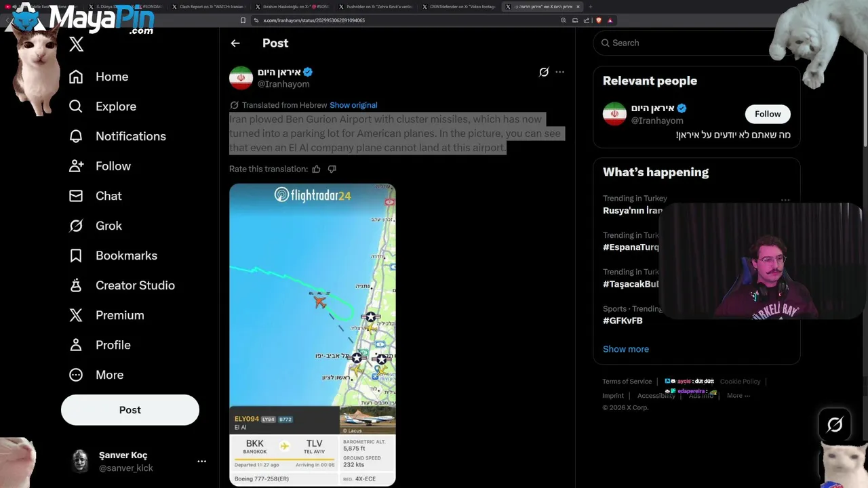
Task: Follow @Iranhayom in Relevant people
Action: [x=768, y=114]
